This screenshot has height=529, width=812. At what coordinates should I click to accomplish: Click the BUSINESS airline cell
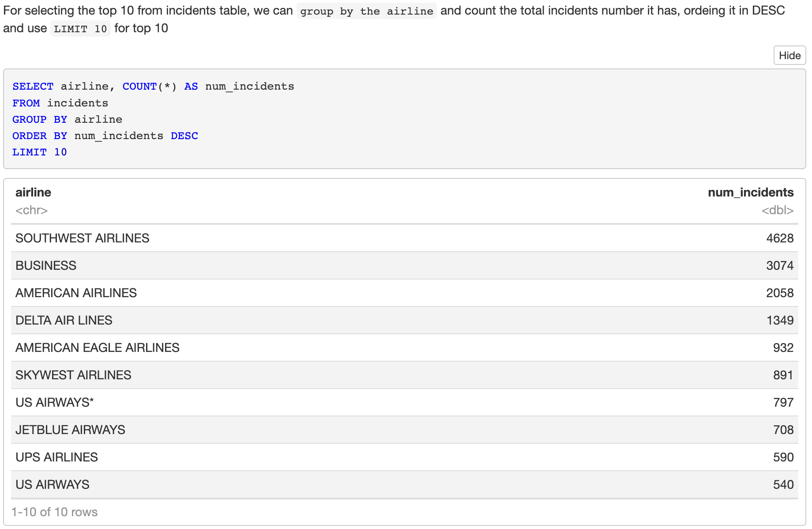46,265
